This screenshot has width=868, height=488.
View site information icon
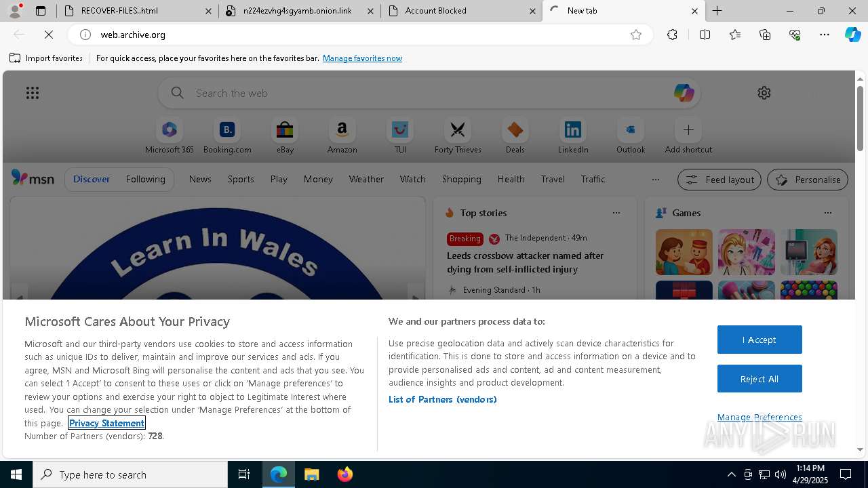tap(85, 35)
